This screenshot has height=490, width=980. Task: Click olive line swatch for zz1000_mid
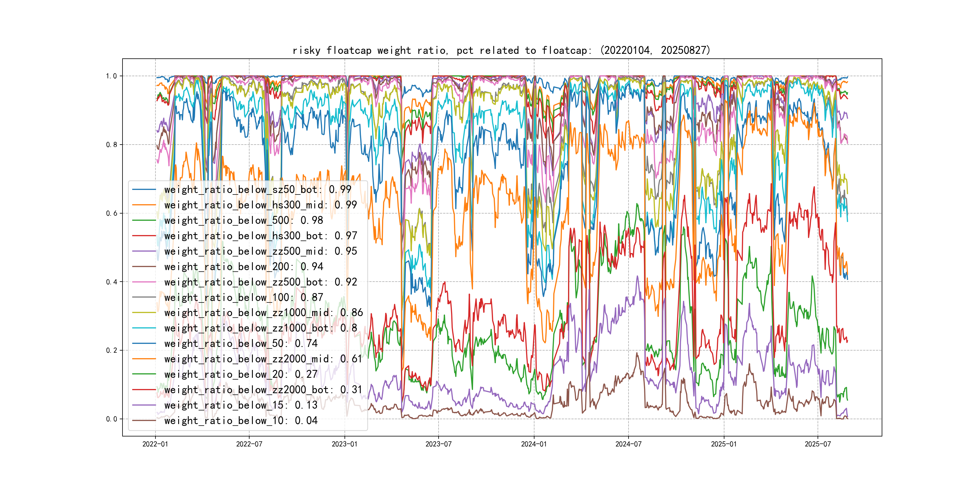tap(144, 313)
